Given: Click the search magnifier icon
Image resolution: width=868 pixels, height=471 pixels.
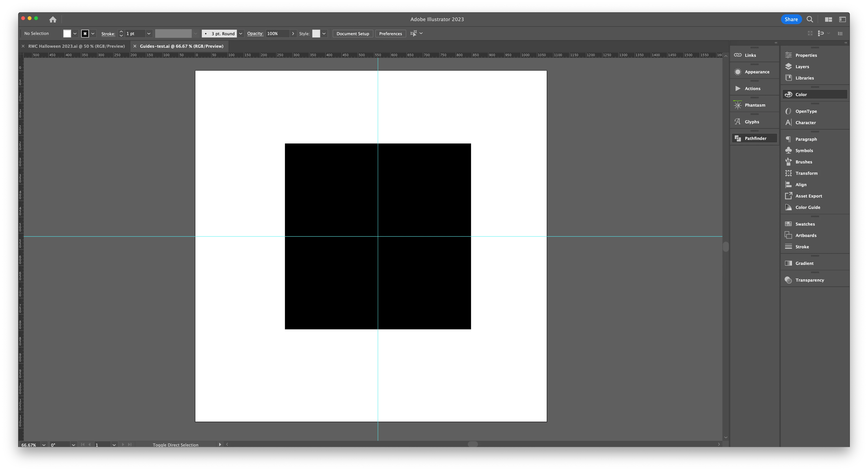Looking at the screenshot, I should 810,19.
